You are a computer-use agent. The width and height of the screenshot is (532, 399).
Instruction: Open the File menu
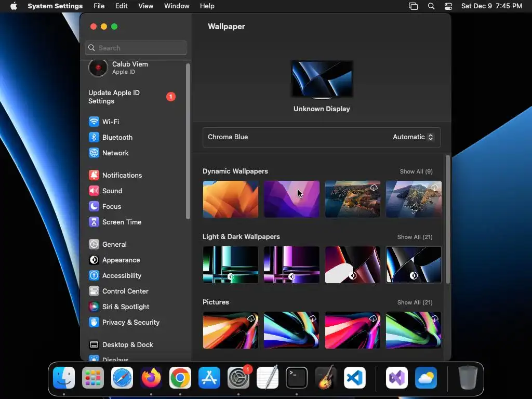coord(99,6)
